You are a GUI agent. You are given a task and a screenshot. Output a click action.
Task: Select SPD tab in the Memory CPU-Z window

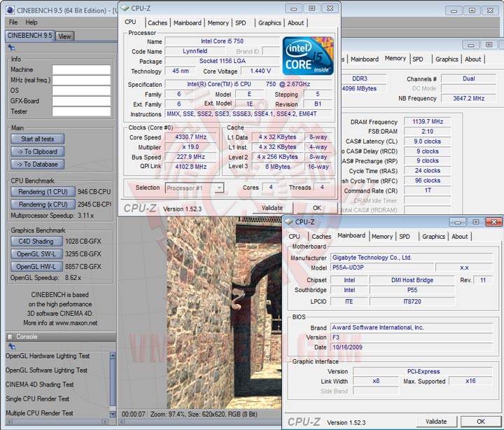tap(418, 59)
